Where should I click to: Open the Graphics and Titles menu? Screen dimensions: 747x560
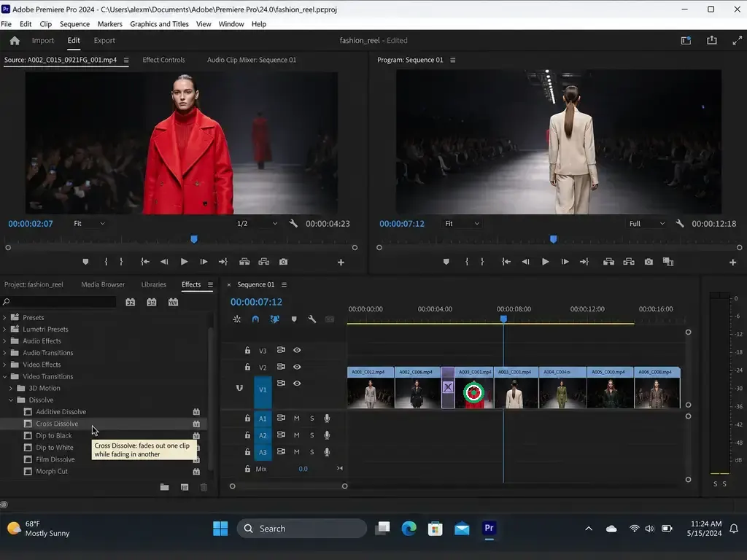(159, 24)
